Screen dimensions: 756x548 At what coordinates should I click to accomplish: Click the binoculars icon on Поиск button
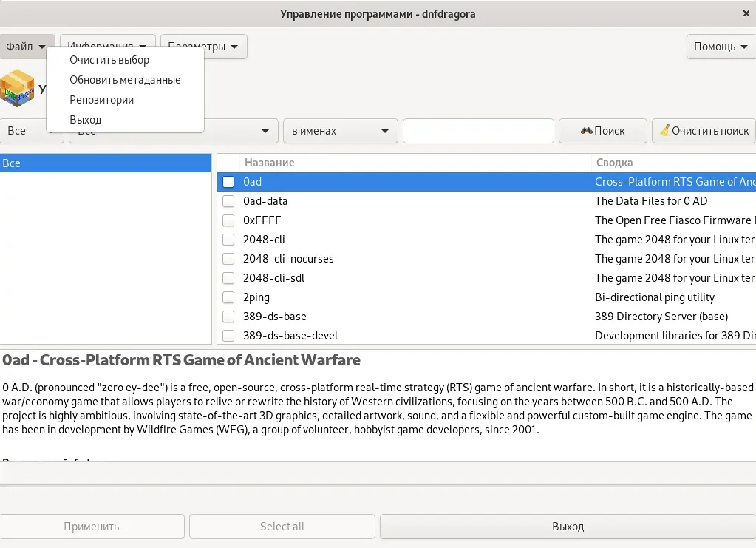[x=586, y=131]
